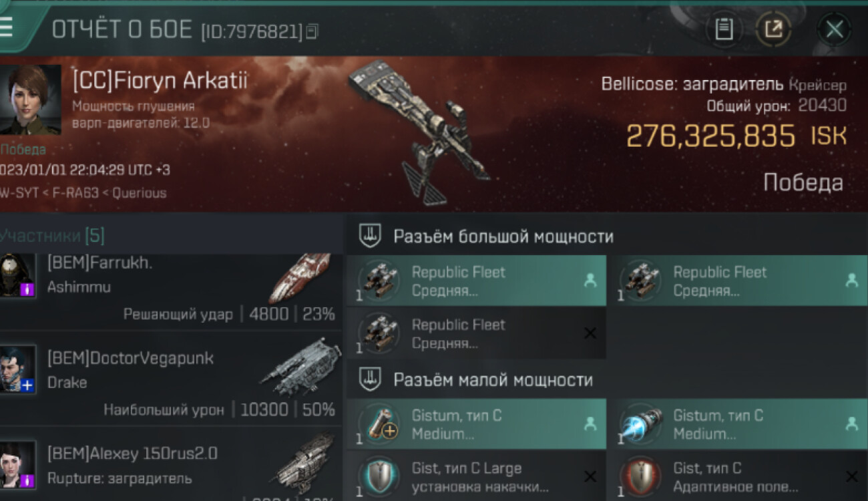Click the Разъём малой мощности section header
This screenshot has height=501, width=868.
pyautogui.click(x=493, y=379)
